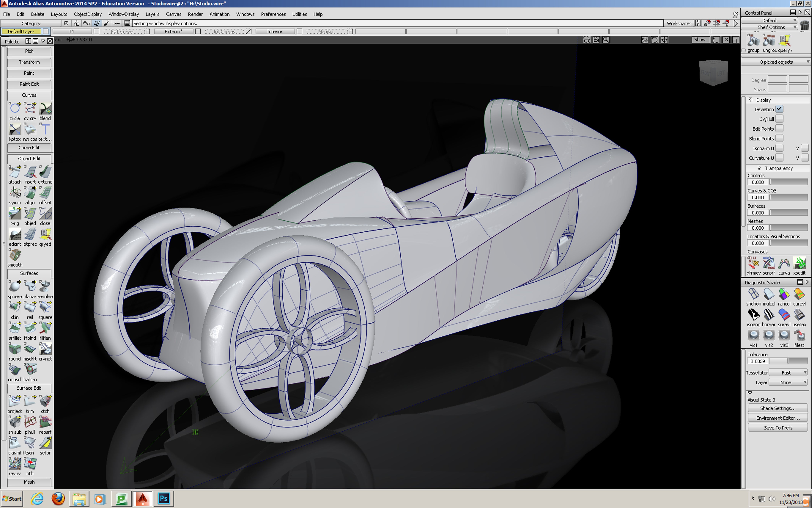Select the kptbx keypoint toolbox icon
This screenshot has width=812, height=508.
coord(15,129)
